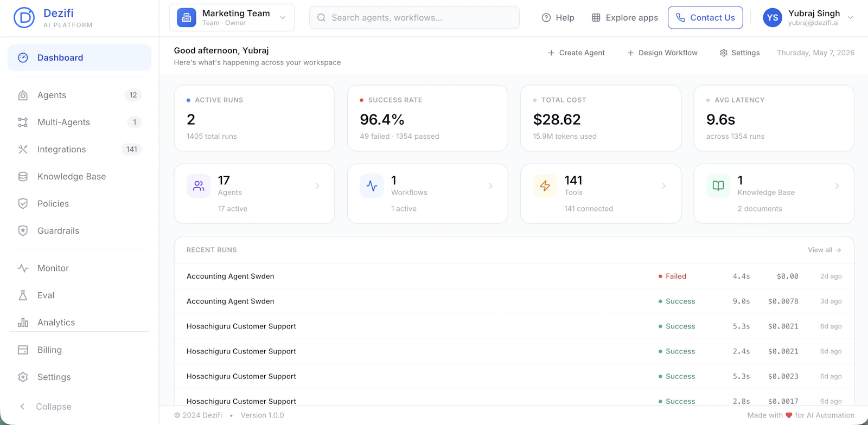
Task: Open Knowledge Base in sidebar
Action: click(x=79, y=177)
